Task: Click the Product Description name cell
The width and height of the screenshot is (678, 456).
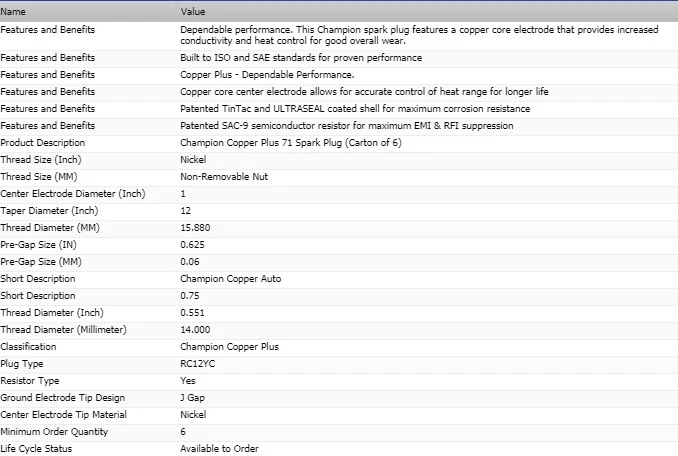Action: pyautogui.click(x=43, y=143)
